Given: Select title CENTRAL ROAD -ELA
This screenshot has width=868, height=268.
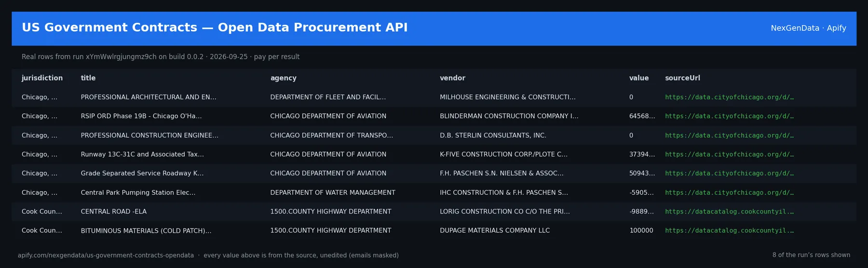Looking at the screenshot, I should [x=114, y=212].
